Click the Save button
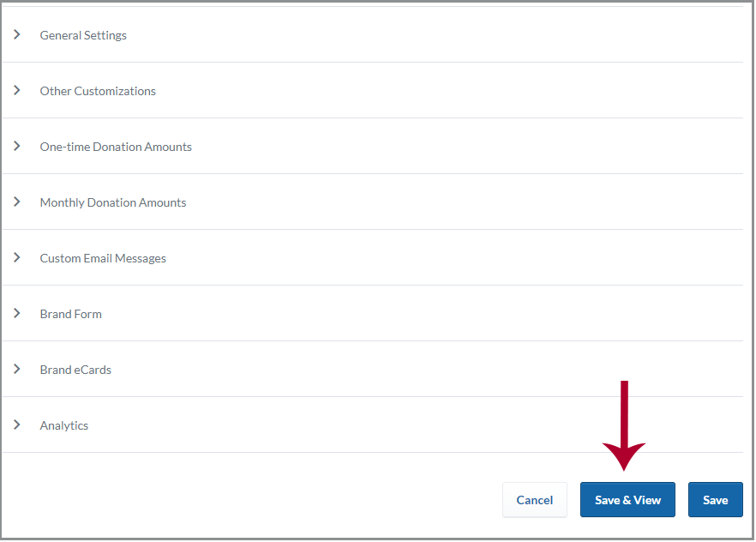The width and height of the screenshot is (756, 542). (x=715, y=500)
